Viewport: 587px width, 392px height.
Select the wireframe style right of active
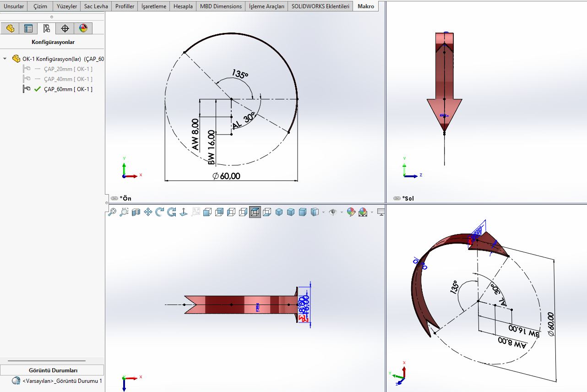coord(267,212)
